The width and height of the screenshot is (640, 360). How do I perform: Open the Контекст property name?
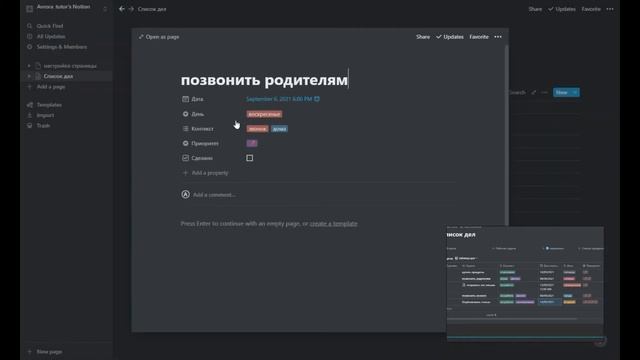(x=202, y=129)
